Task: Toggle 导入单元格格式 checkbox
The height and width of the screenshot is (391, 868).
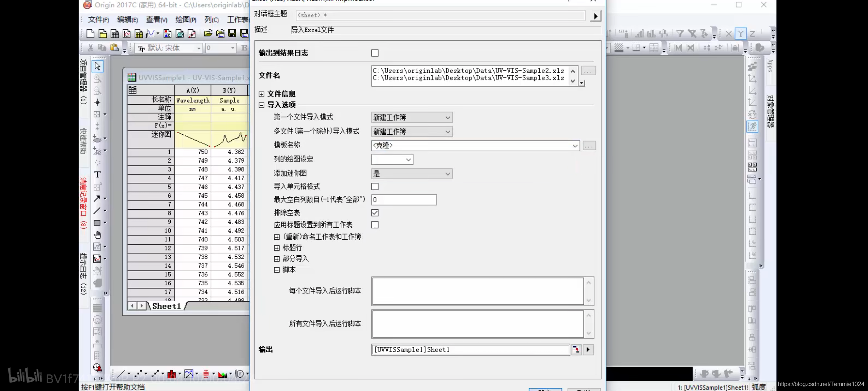Action: coord(375,187)
